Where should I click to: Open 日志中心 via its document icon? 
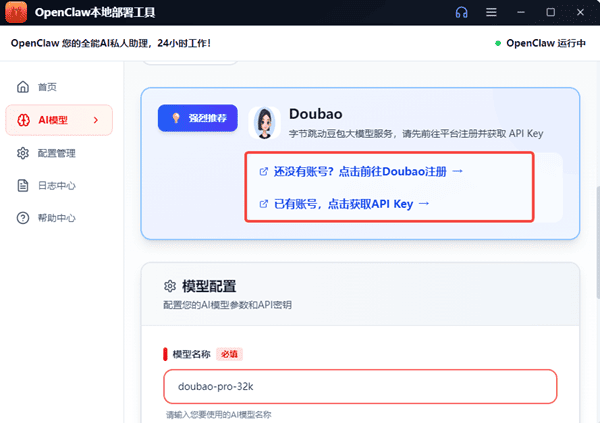[x=24, y=185]
